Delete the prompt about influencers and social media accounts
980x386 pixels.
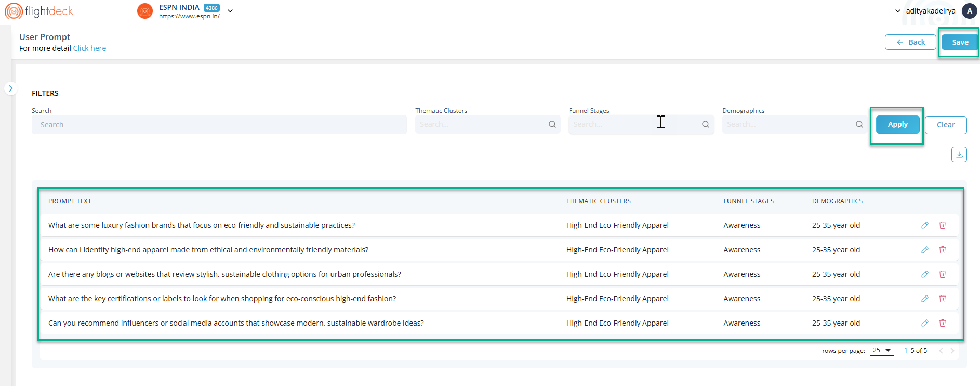click(x=943, y=323)
